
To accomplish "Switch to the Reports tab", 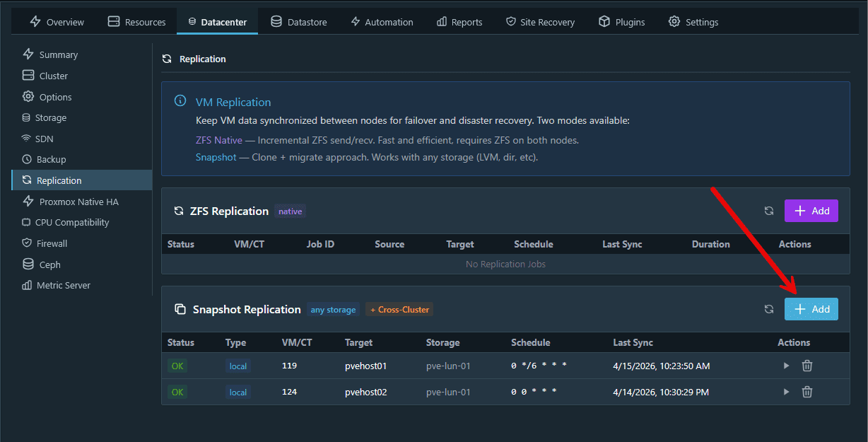I will [459, 22].
